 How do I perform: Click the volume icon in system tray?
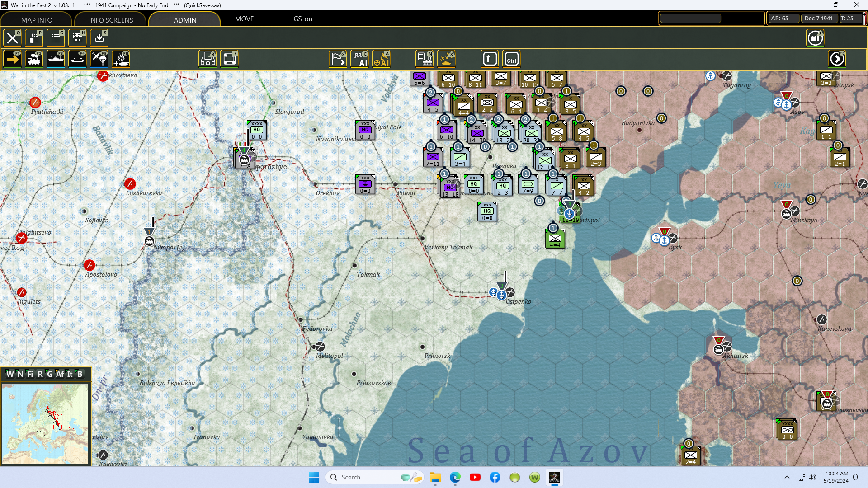(x=812, y=477)
